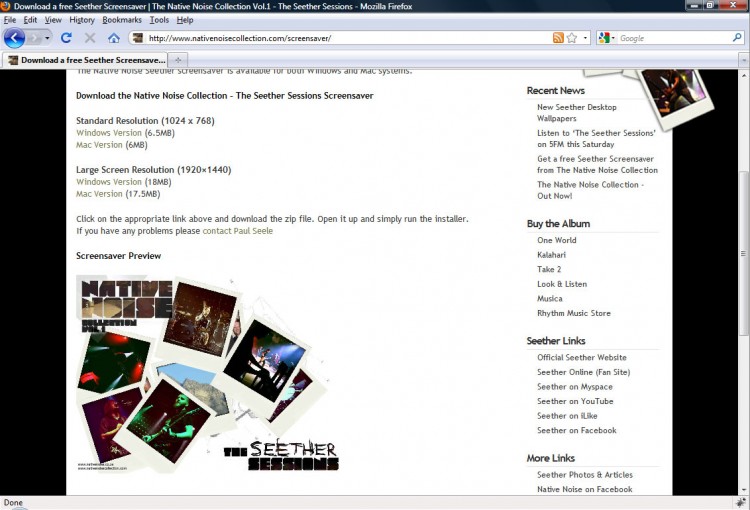Click the magnifier search icon
This screenshot has width=750, height=510.
pos(737,37)
